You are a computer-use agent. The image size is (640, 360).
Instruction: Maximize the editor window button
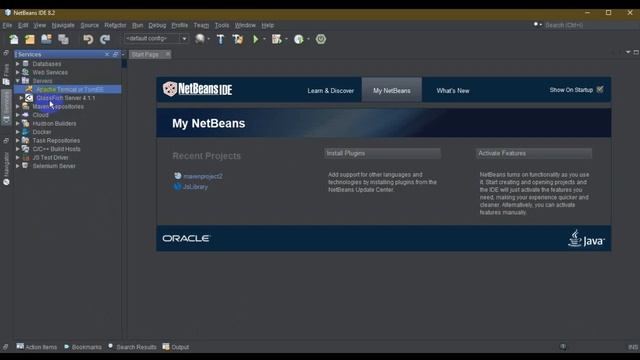[x=636, y=52]
